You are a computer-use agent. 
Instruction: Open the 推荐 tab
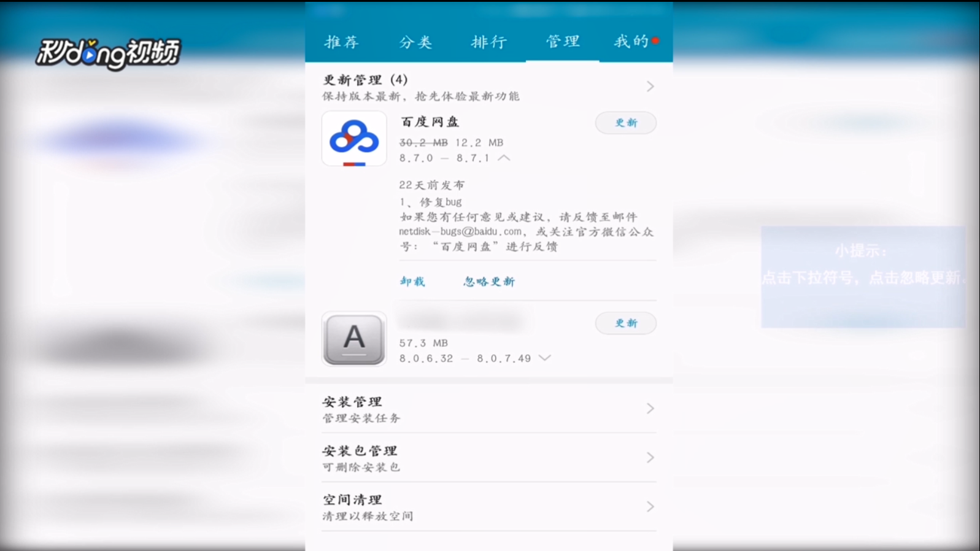pos(342,42)
